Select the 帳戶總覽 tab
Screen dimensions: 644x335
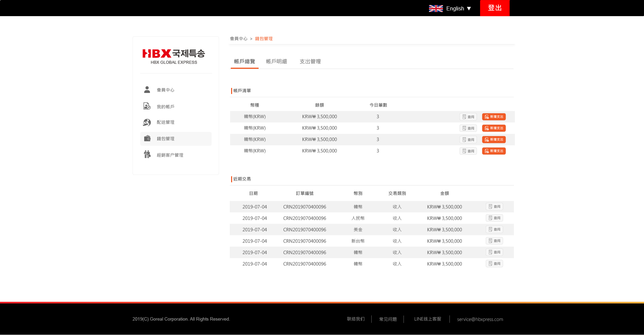pos(245,61)
